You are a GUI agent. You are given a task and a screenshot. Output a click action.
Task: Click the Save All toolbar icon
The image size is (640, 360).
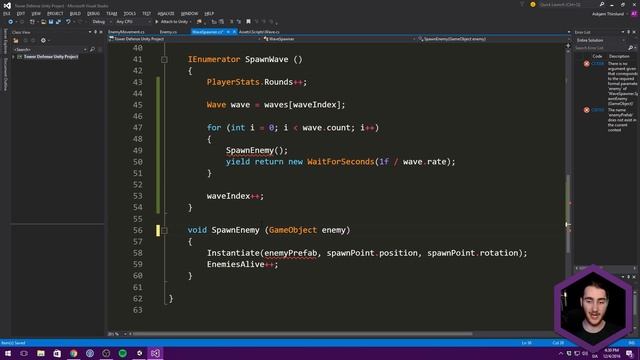[x=58, y=22]
